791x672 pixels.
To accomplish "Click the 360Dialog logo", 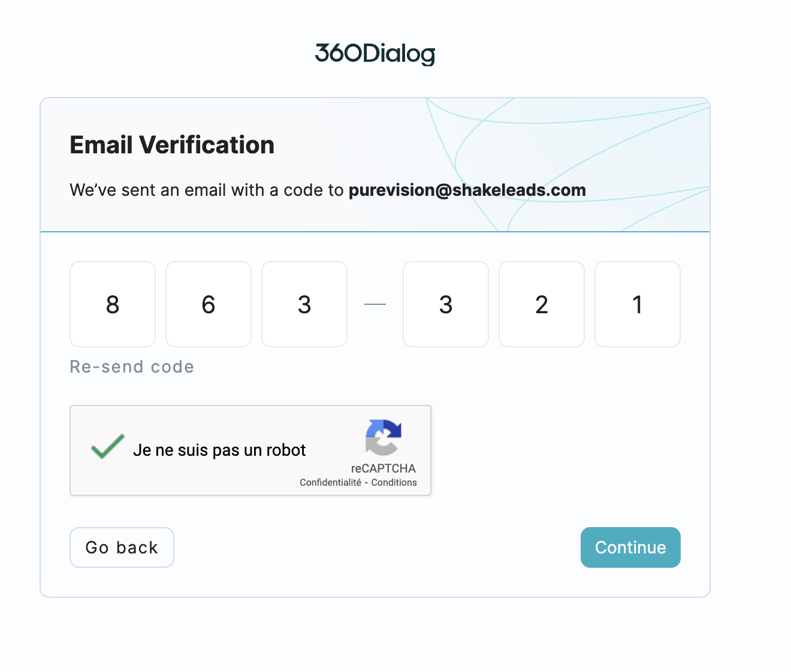I will tap(375, 54).
